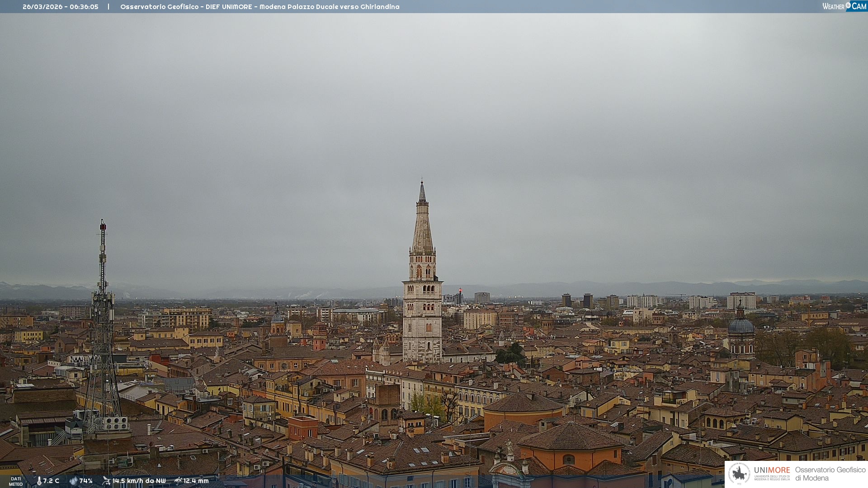The width and height of the screenshot is (868, 488).
Task: Click the UNIMORE university seal emblem
Action: click(x=739, y=474)
